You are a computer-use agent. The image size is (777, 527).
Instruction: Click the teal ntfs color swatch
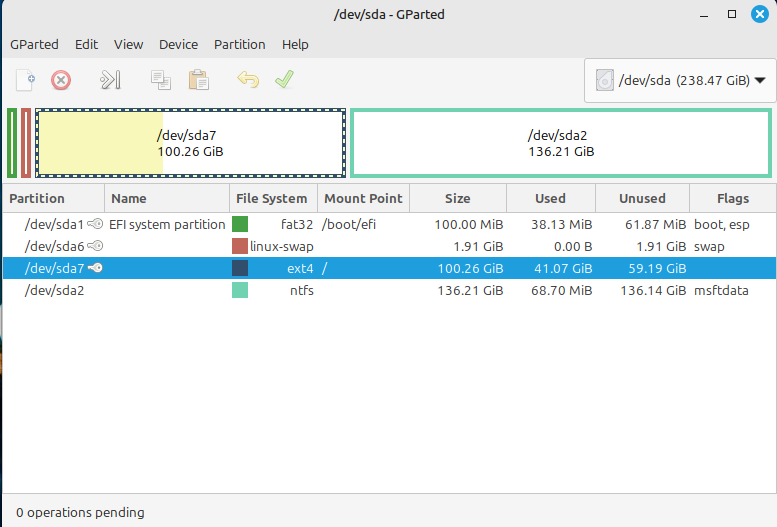click(x=240, y=290)
